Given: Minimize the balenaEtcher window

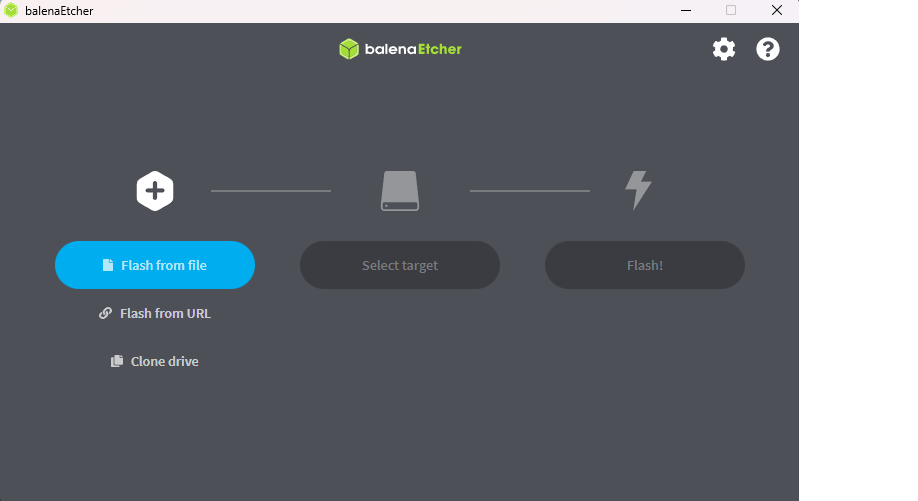Looking at the screenshot, I should pyautogui.click(x=686, y=11).
